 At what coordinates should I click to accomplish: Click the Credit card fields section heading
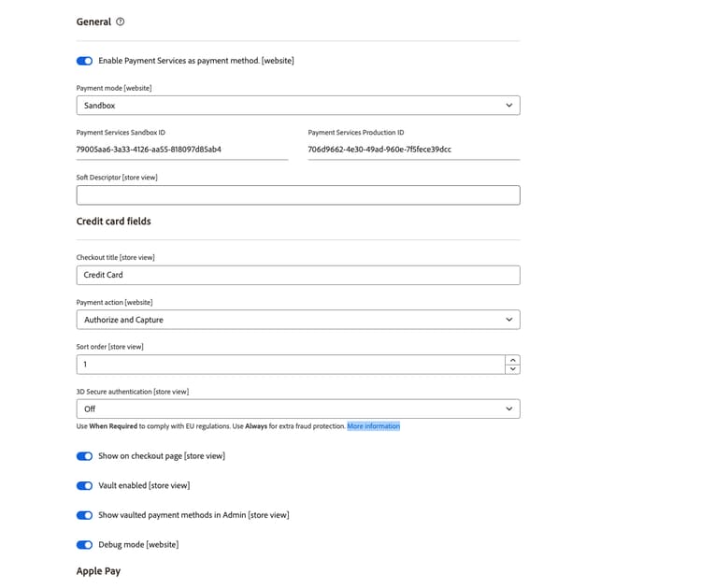[x=113, y=222]
